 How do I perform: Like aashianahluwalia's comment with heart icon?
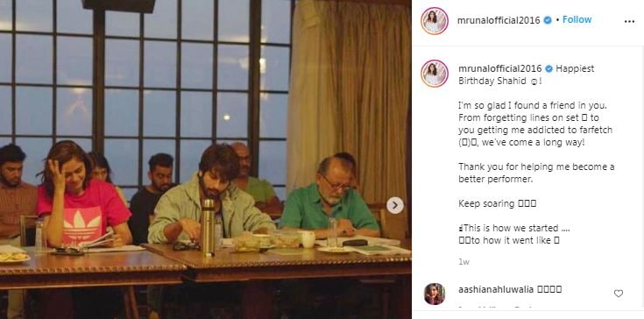pos(618,293)
